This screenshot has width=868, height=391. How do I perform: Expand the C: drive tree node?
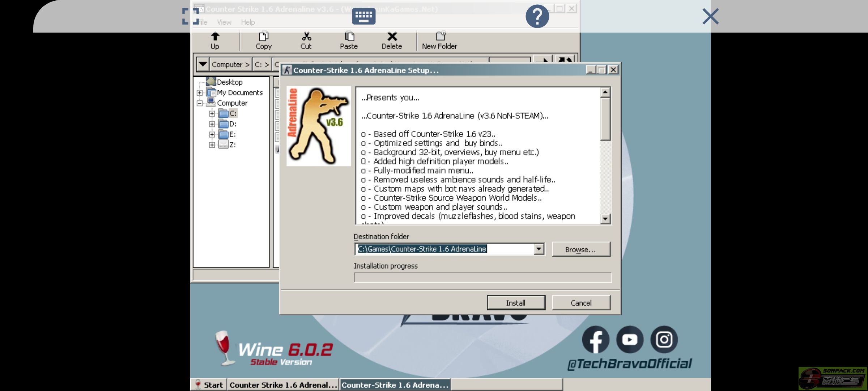pos(212,114)
